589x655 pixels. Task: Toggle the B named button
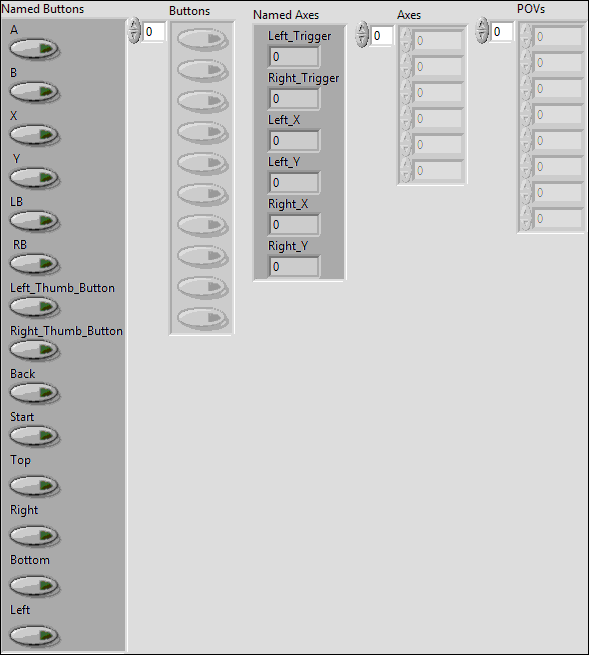pyautogui.click(x=34, y=92)
